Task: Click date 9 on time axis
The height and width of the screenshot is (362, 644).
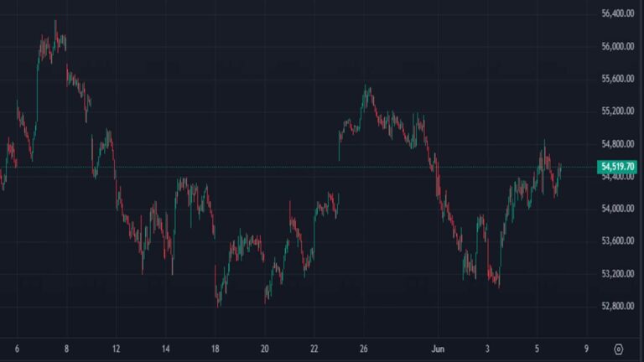Action: (x=586, y=349)
